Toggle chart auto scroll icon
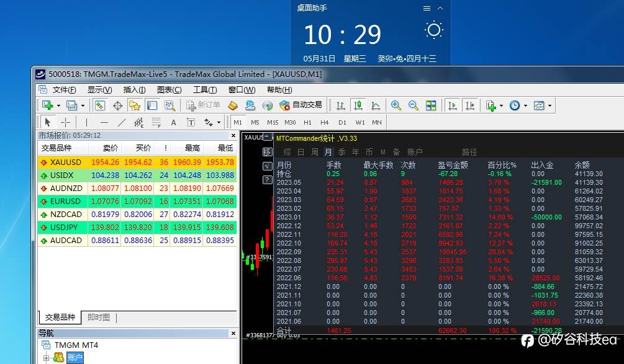The image size is (624, 364). point(453,105)
